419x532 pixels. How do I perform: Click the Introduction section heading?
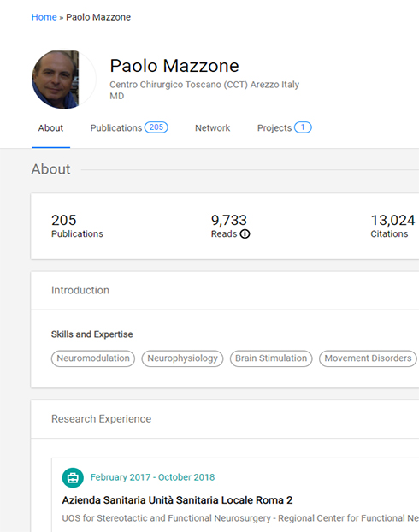pos(80,290)
